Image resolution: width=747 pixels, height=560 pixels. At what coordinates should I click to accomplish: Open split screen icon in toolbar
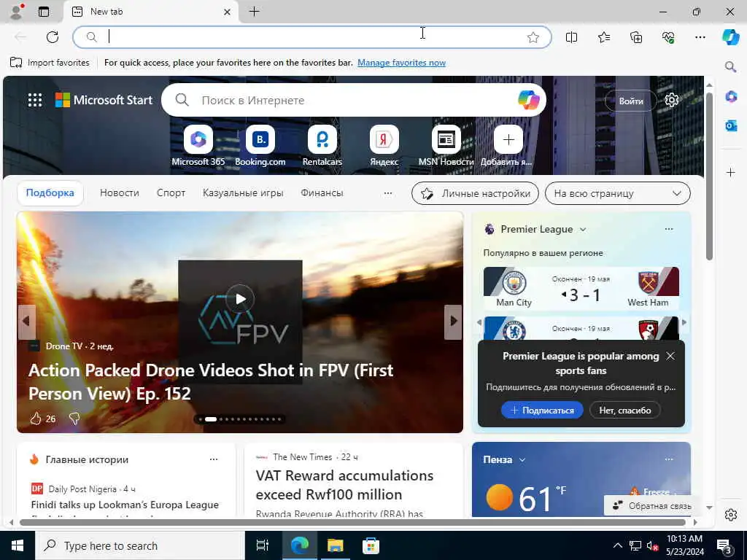tap(571, 37)
